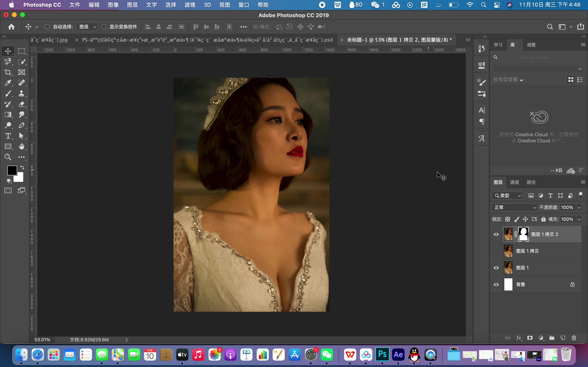Enable the 自动选择 checkbox
The width and height of the screenshot is (588, 367).
coord(47,27)
